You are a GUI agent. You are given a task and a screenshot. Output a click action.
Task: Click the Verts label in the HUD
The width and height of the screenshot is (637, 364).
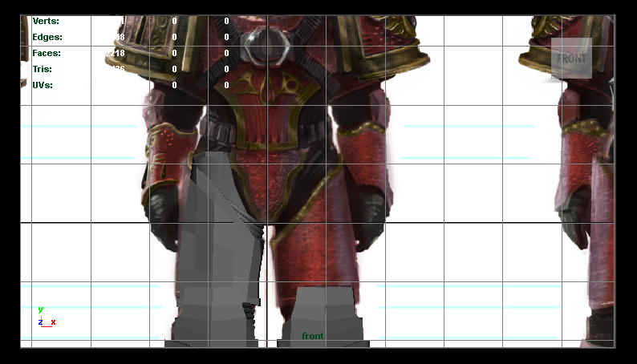(46, 21)
